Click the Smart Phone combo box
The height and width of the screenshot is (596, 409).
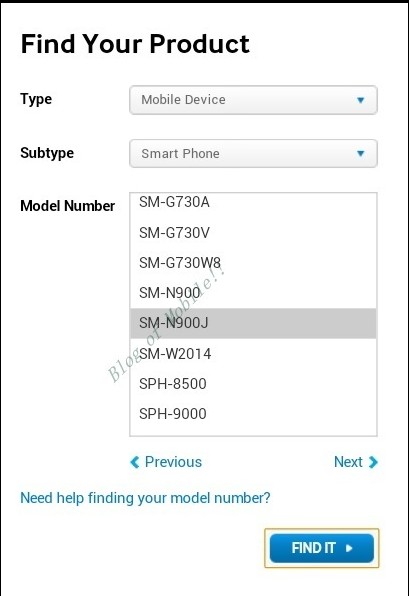(253, 154)
